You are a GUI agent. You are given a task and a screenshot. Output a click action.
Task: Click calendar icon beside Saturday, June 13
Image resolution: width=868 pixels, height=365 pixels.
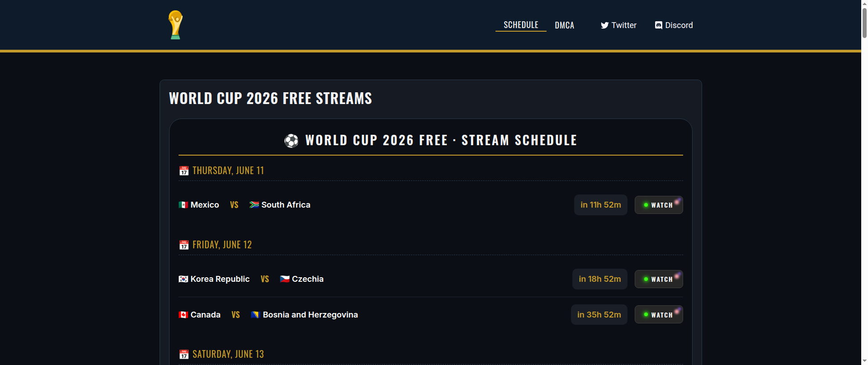click(184, 354)
